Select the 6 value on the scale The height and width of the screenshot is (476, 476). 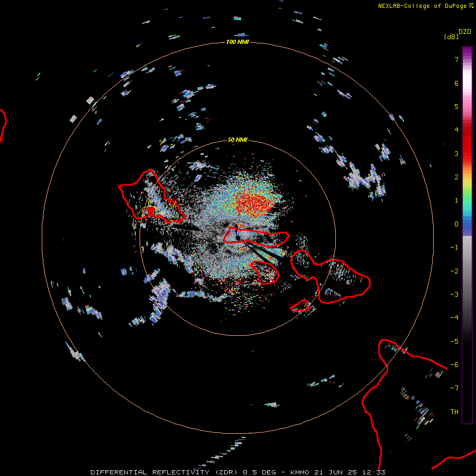(456, 83)
